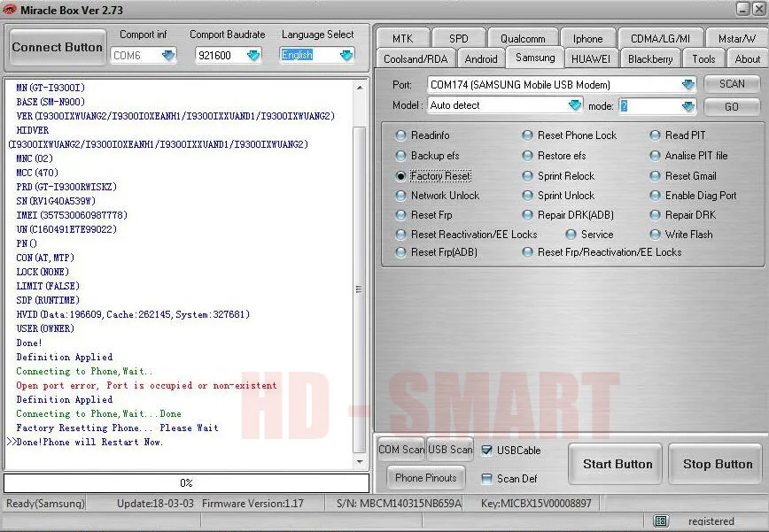The width and height of the screenshot is (769, 532).
Task: Click the 0% progress bar
Action: click(x=186, y=483)
